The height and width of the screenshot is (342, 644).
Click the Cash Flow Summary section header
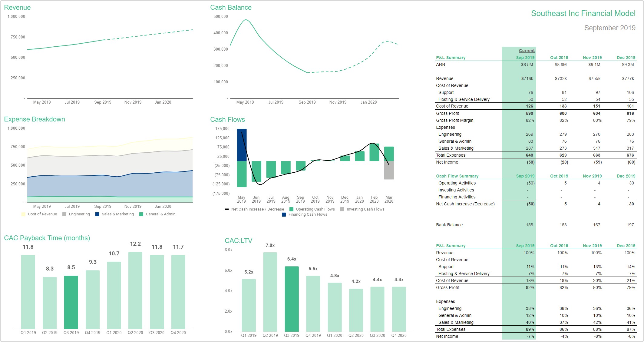tap(457, 176)
